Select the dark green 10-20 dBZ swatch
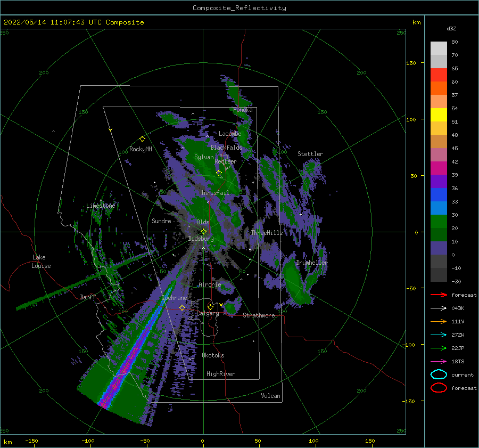The height and width of the screenshot is (448, 479). click(439, 235)
